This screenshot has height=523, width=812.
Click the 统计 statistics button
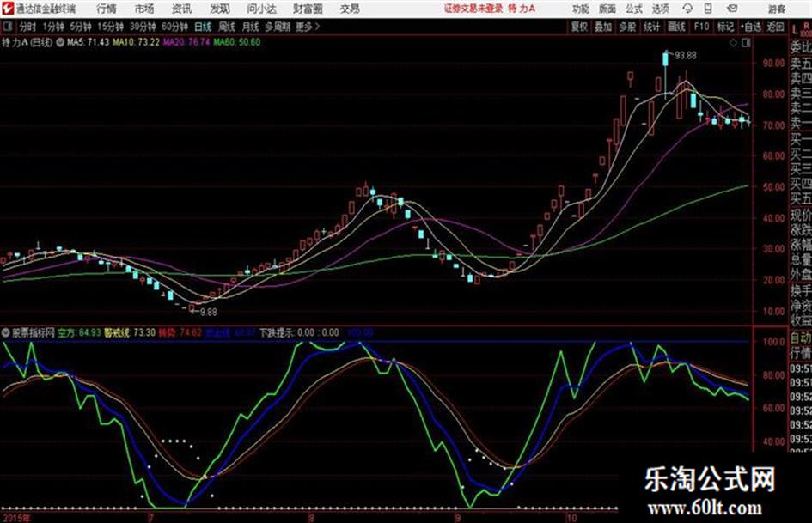tap(652, 27)
